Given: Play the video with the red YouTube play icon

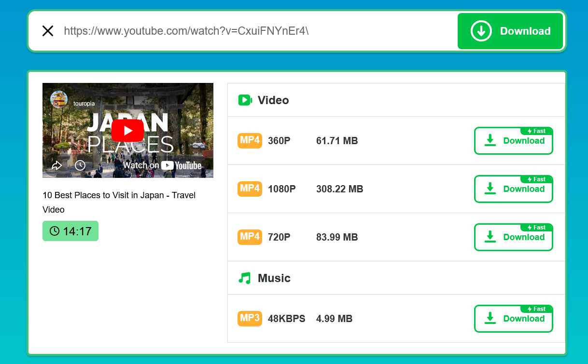Looking at the screenshot, I should coord(127,130).
